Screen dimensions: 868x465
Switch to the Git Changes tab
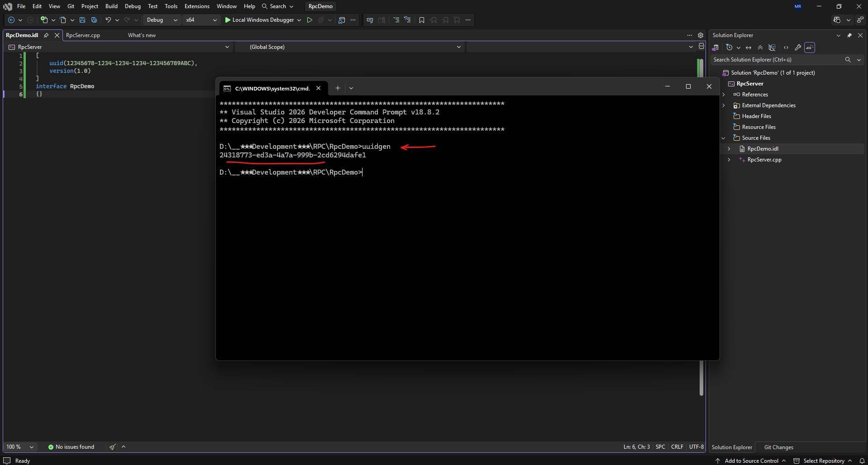tap(778, 447)
